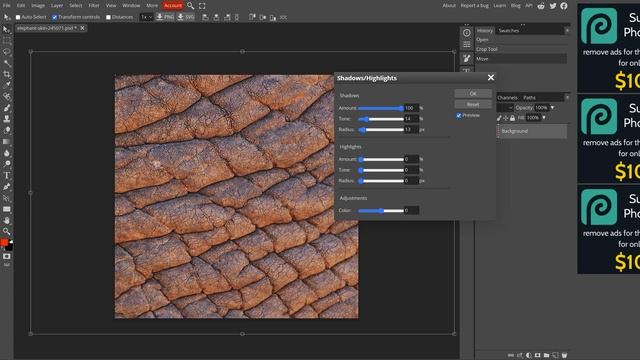
Task: Open the Opacity dropdown arrow
Action: pyautogui.click(x=552, y=108)
